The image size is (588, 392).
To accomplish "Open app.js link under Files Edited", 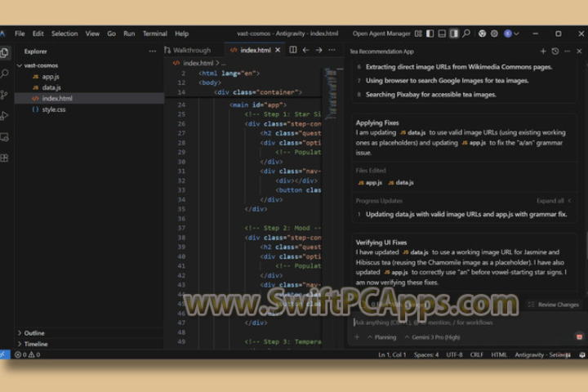I will (x=370, y=183).
